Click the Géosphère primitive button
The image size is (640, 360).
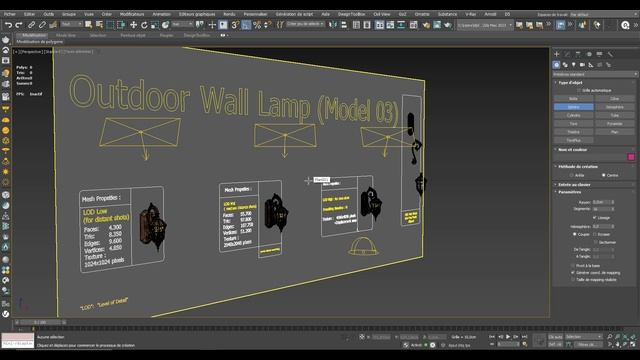point(615,107)
